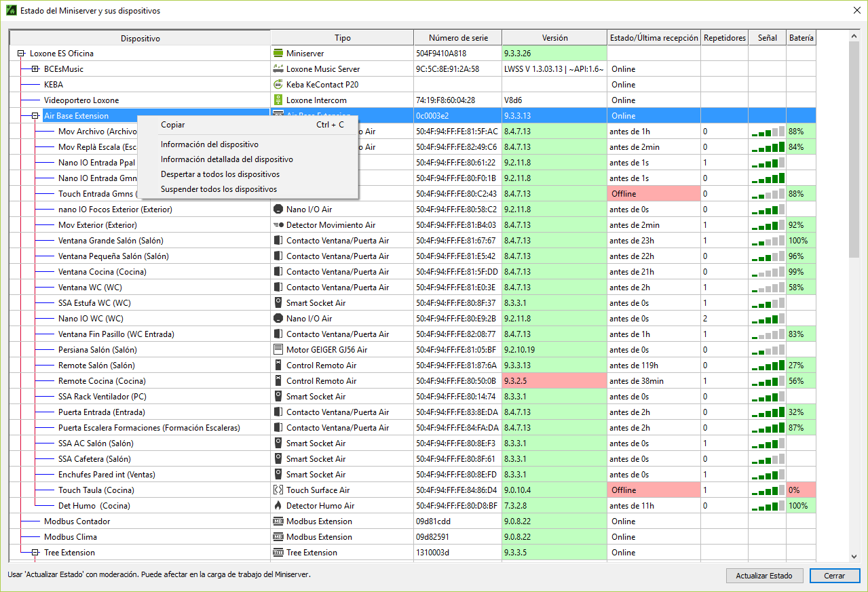Collapse the Loxone ES Oficina tree node
The height and width of the screenshot is (592, 868).
click(x=21, y=53)
